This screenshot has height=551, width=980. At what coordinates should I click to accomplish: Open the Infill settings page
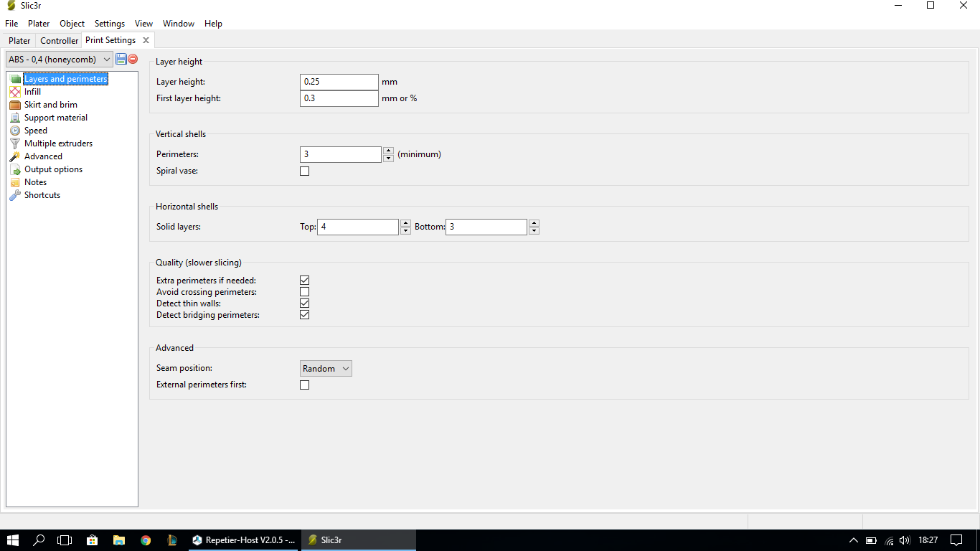32,92
